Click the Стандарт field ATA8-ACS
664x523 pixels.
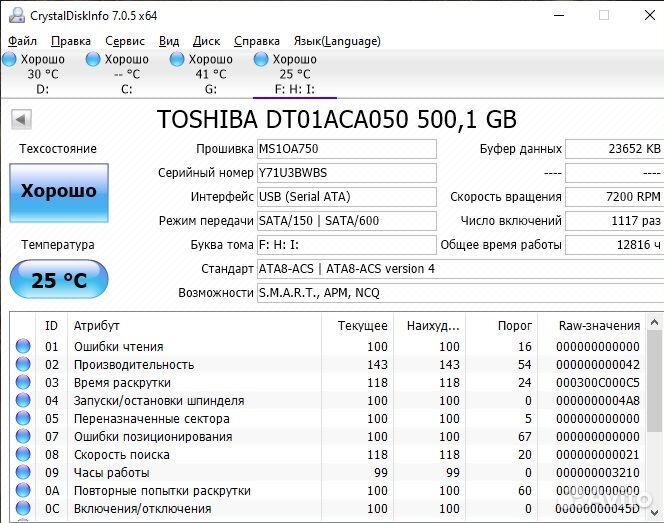[460, 269]
